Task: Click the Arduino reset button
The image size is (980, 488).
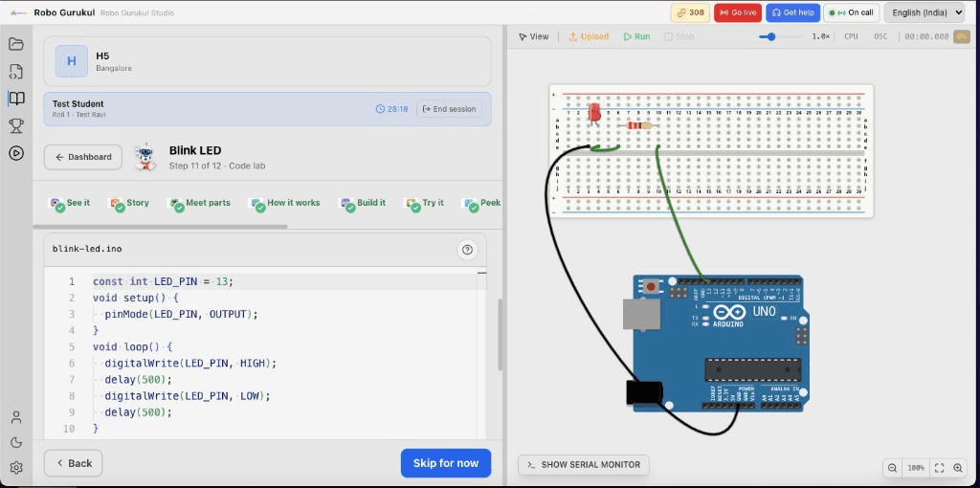Action: (651, 287)
